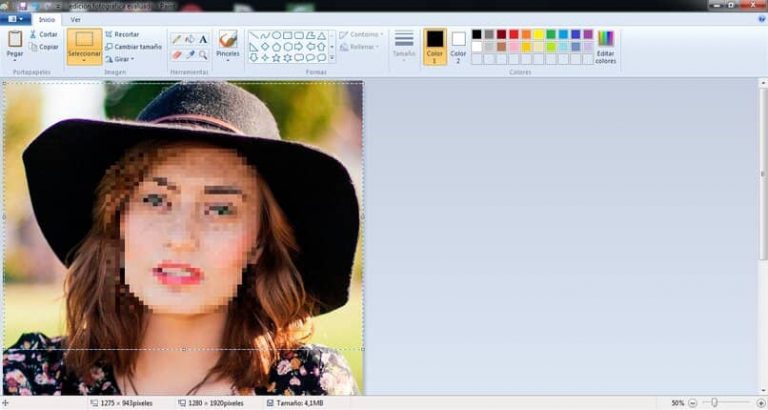Select the Color picker eyedropper tool
The width and height of the screenshot is (768, 410).
pos(190,55)
